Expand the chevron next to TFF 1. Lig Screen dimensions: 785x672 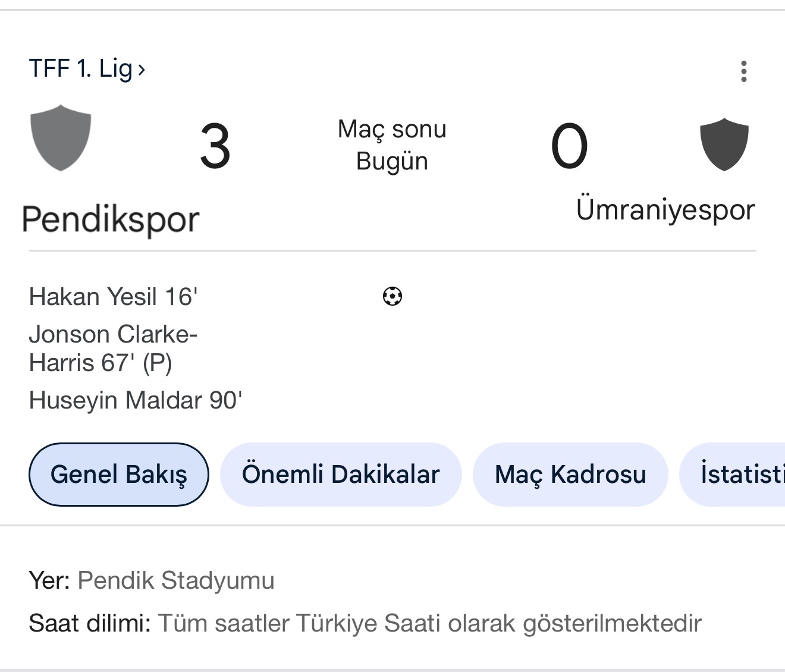click(x=142, y=70)
